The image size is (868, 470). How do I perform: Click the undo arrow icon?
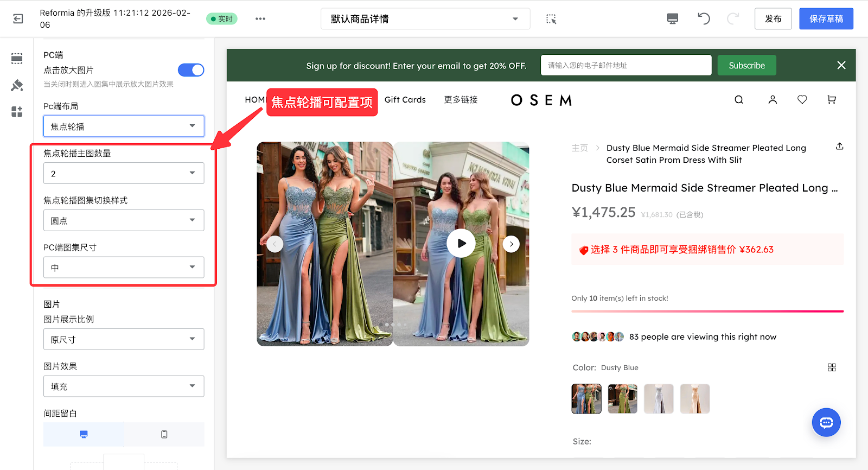(x=704, y=19)
